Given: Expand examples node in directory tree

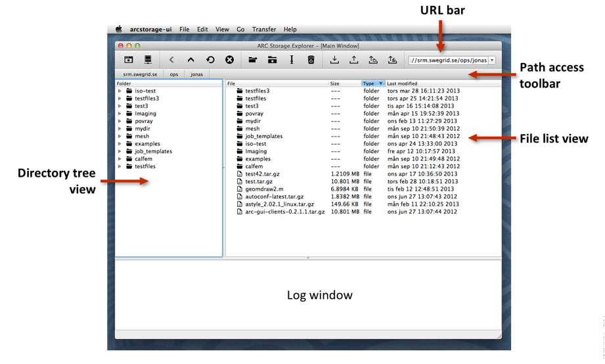Looking at the screenshot, I should coord(120,144).
